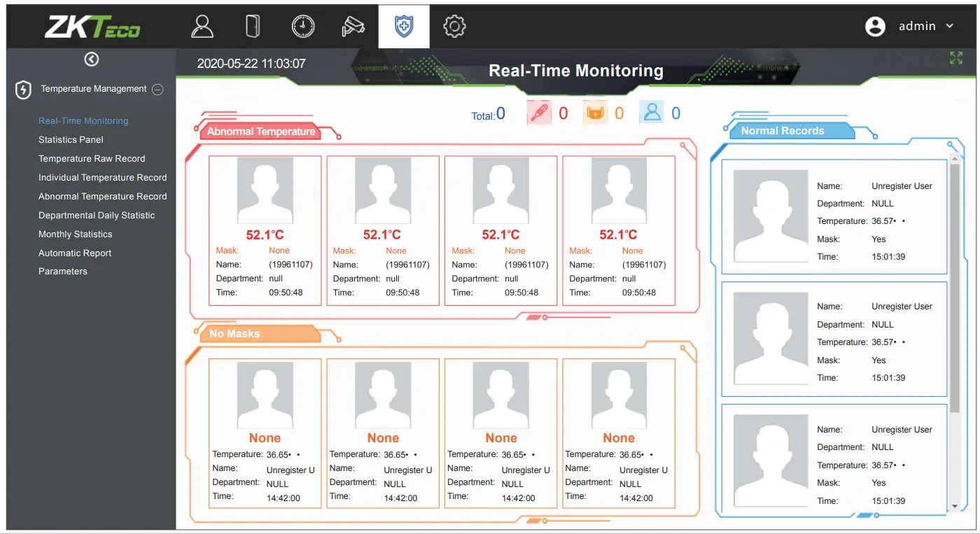Click the Total count value
Viewport: 980px width, 534px height.
click(500, 113)
